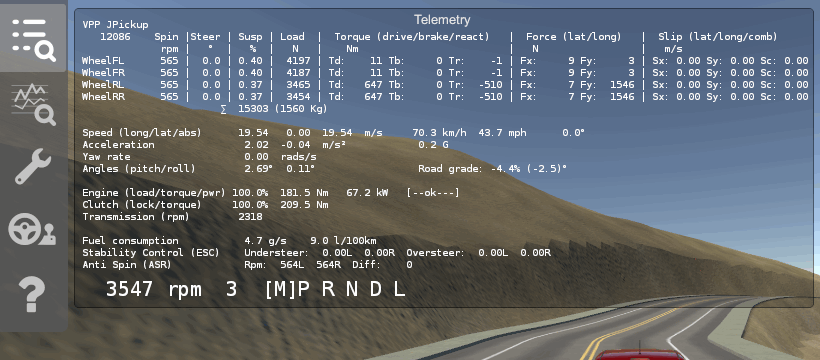Select the steering wheel input icon
Viewport: 820px width, 360px height.
point(32,230)
